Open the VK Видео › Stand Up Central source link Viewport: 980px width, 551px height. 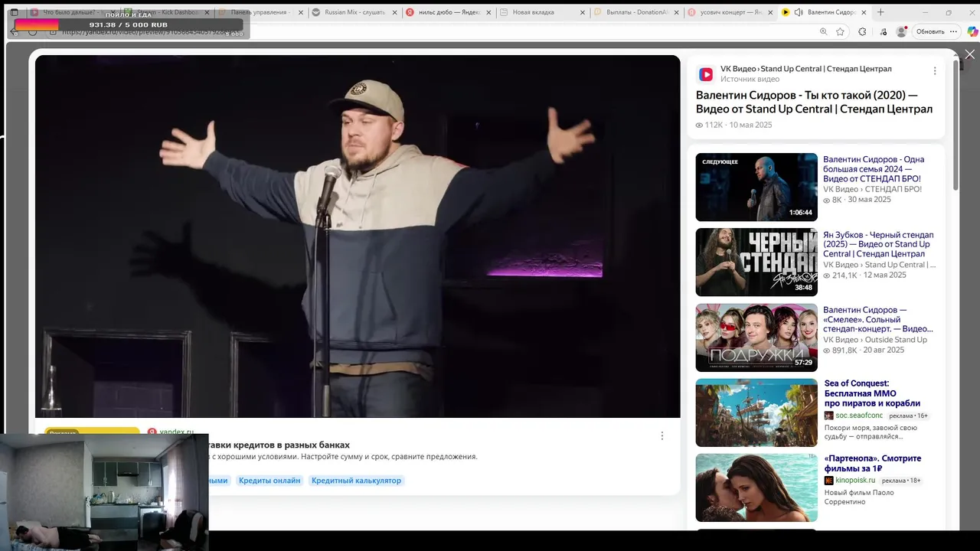pos(806,69)
